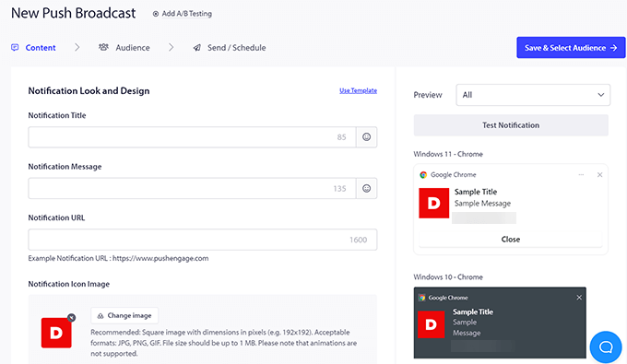Send a Test Notification
Image resolution: width=627 pixels, height=364 pixels.
click(511, 125)
